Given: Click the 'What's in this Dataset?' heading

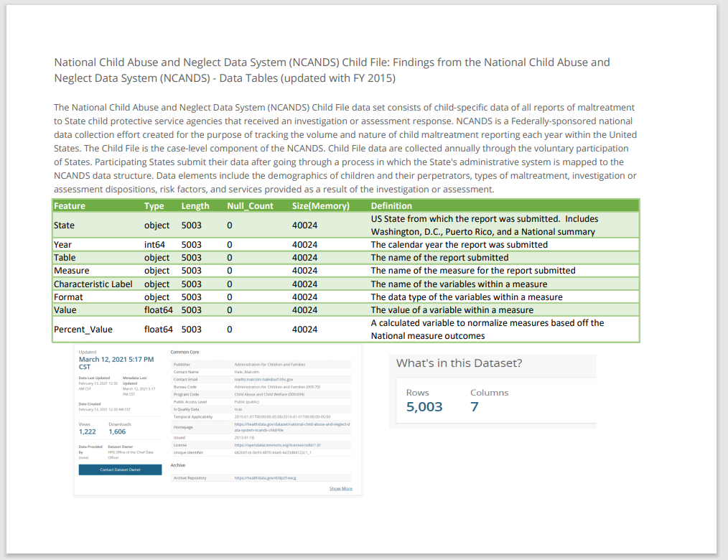Looking at the screenshot, I should (x=459, y=363).
